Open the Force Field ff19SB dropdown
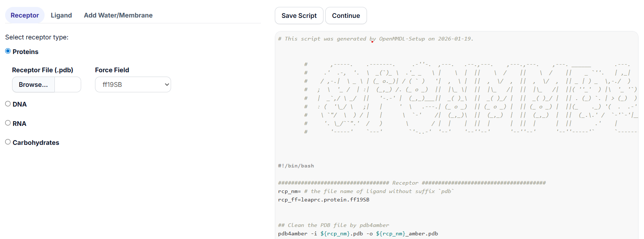This screenshot has height=239, width=644. click(133, 85)
